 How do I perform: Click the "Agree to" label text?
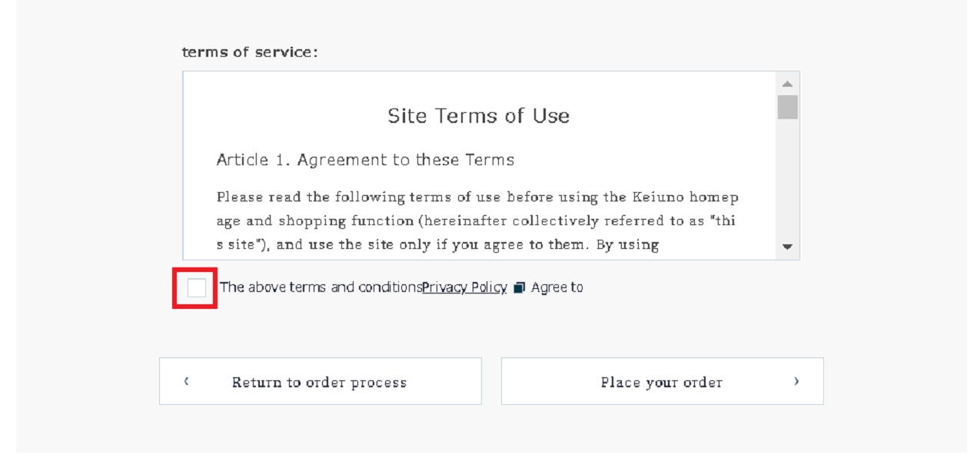(557, 287)
